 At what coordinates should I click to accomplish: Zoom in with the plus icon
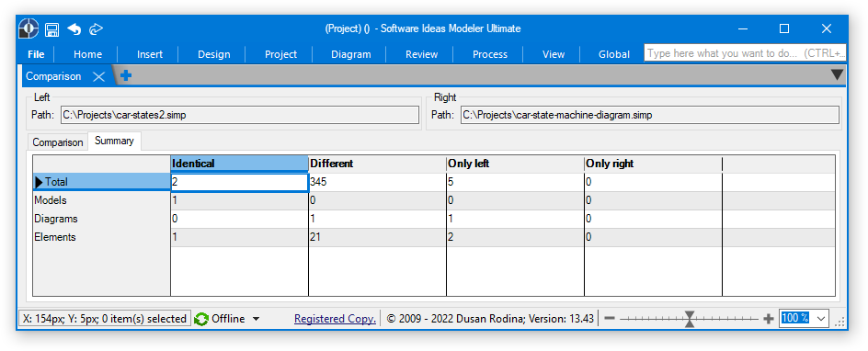coord(769,319)
